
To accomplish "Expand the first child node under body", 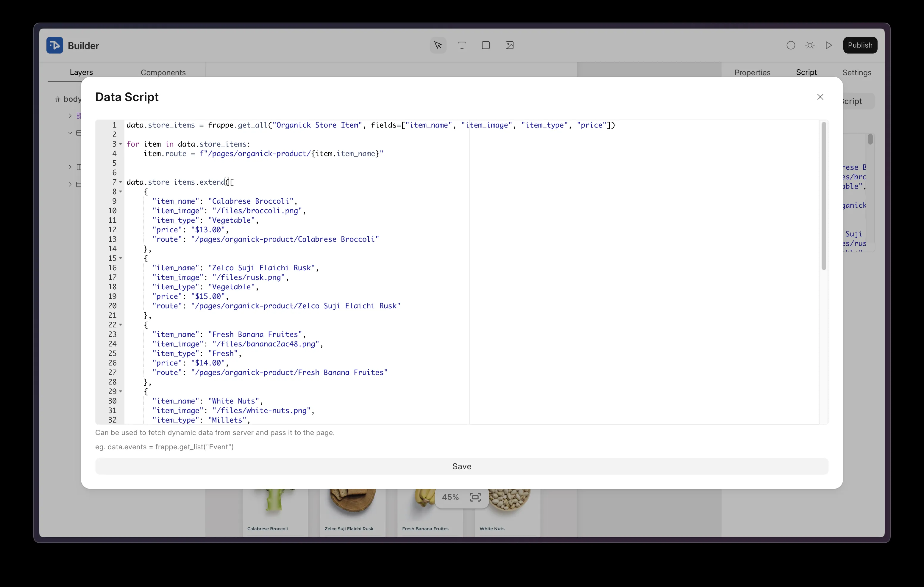I will (x=70, y=115).
